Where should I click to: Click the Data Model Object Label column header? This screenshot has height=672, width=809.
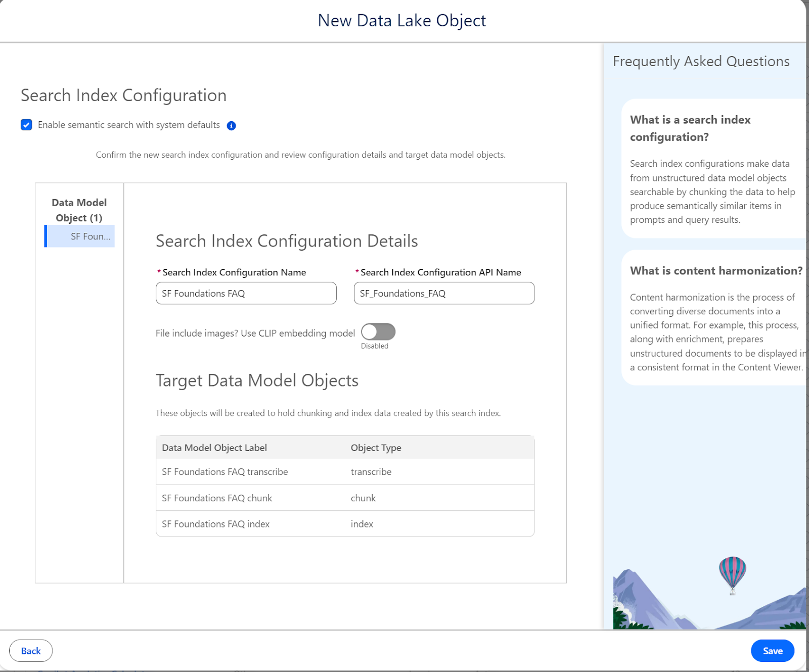tap(214, 448)
